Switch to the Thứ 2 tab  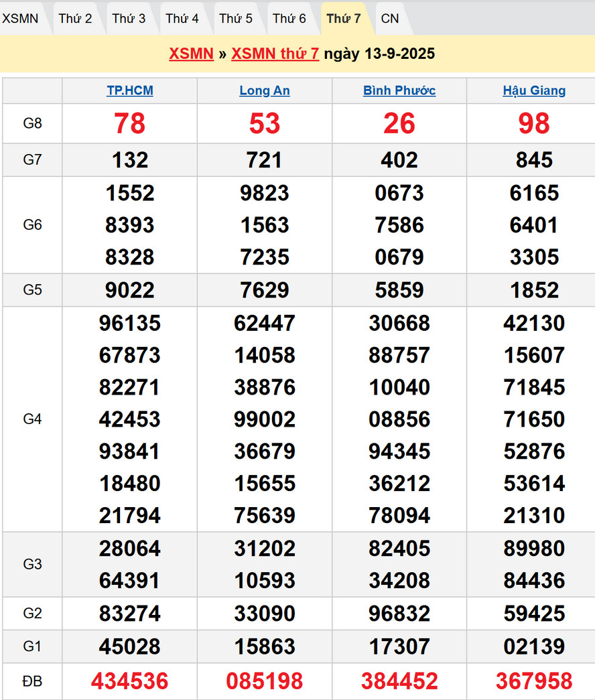click(x=75, y=18)
